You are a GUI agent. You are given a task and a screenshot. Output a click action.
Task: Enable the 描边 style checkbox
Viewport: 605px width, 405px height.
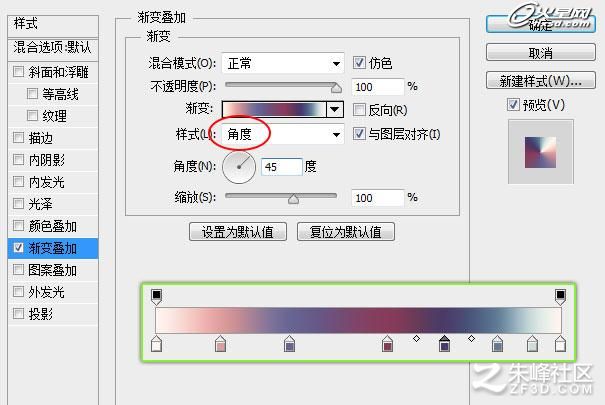tap(18, 137)
